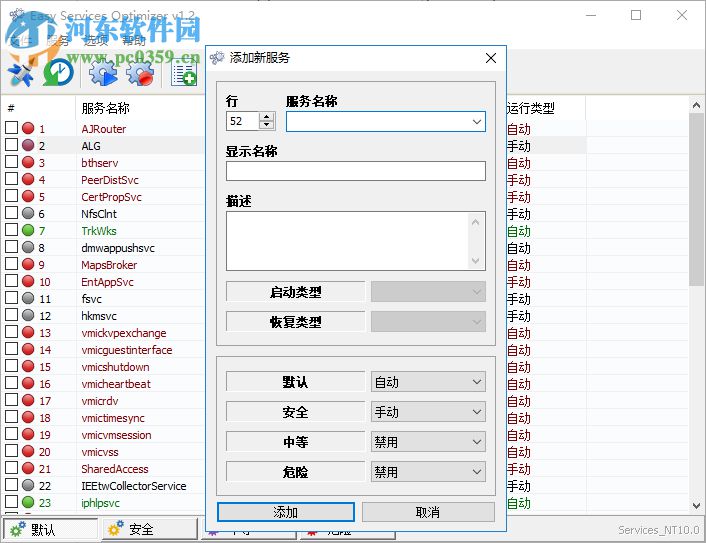The height and width of the screenshot is (543, 706).
Task: Tick the checkbox for vmicrdv row
Action: (x=11, y=400)
